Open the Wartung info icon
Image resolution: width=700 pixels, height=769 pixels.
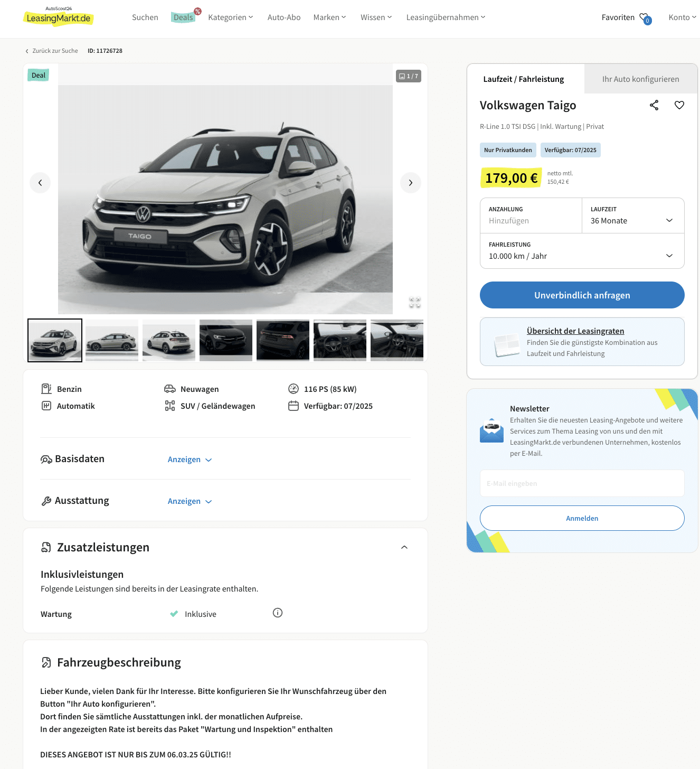click(x=278, y=613)
